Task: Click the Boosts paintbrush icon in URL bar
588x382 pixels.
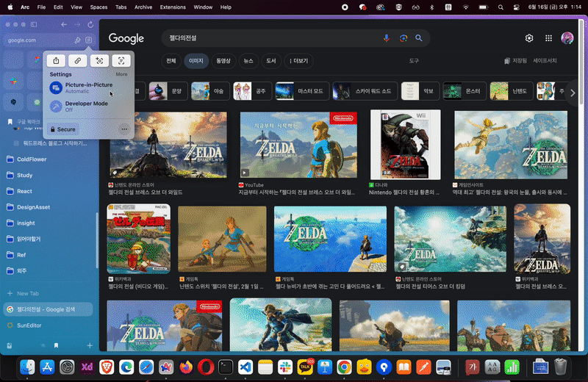Action: point(77,40)
